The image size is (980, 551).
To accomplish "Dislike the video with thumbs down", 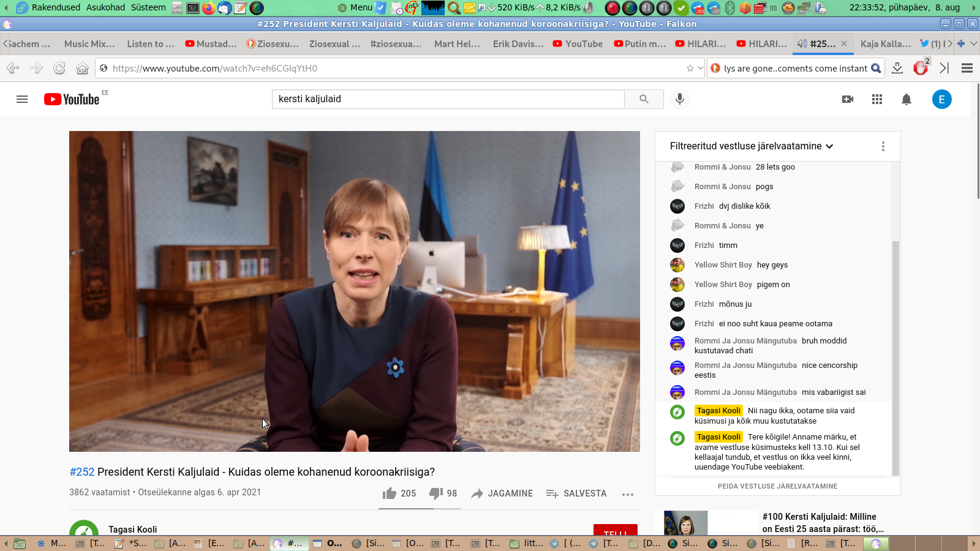I will point(436,493).
